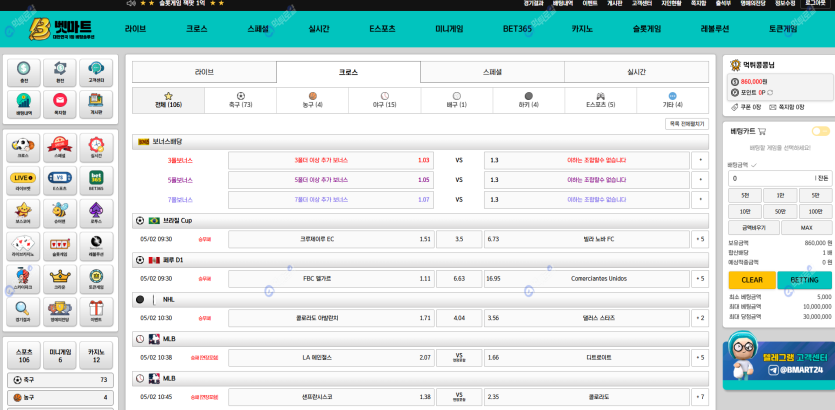
Task: Select the 야구 (15) sport filter
Action: [x=384, y=100]
